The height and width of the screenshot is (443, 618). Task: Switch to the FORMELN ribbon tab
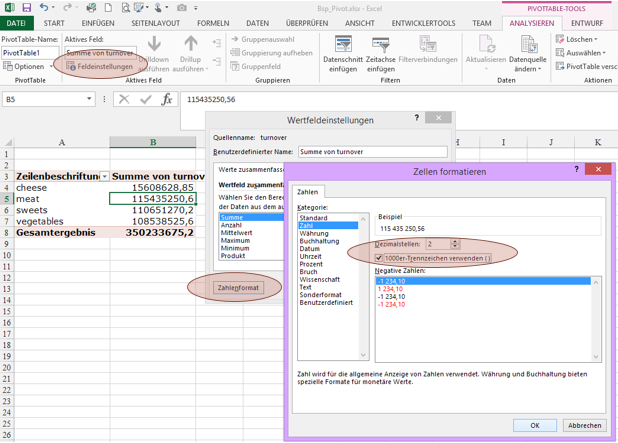pos(212,23)
